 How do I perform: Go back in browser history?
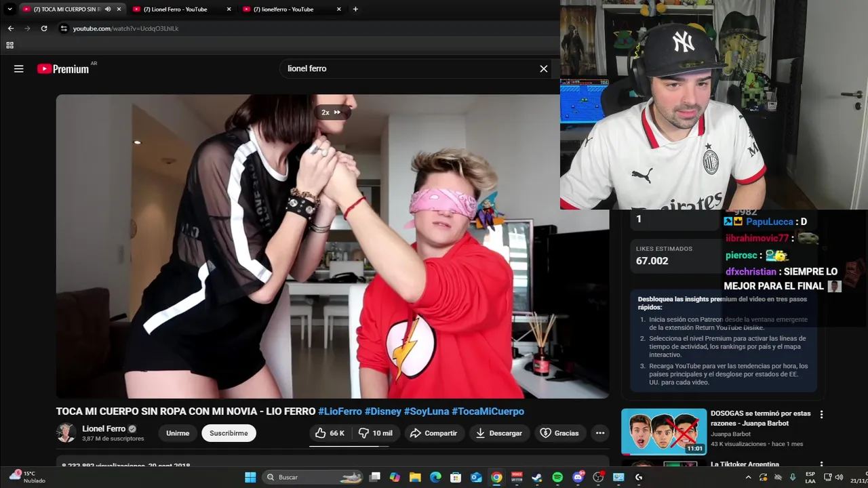pyautogui.click(x=10, y=28)
